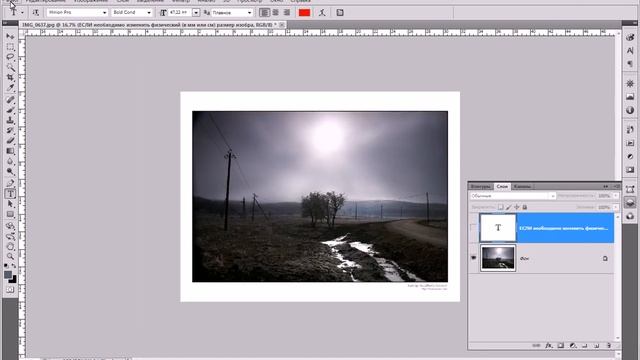Hide the Фон background layer
640x360 pixels.
(x=473, y=258)
